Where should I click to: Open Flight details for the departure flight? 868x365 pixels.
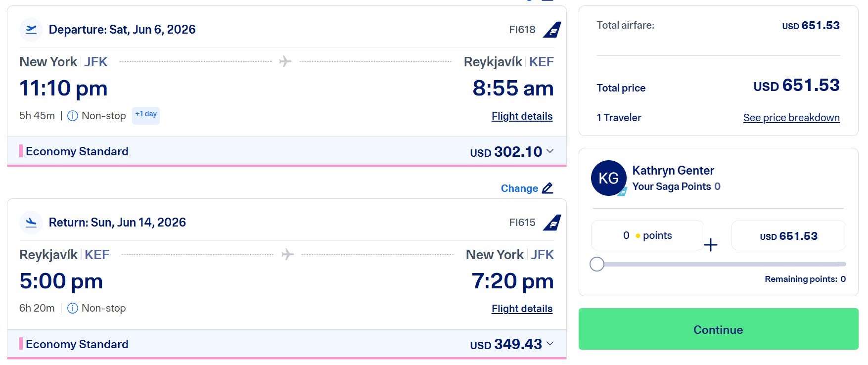(x=522, y=116)
